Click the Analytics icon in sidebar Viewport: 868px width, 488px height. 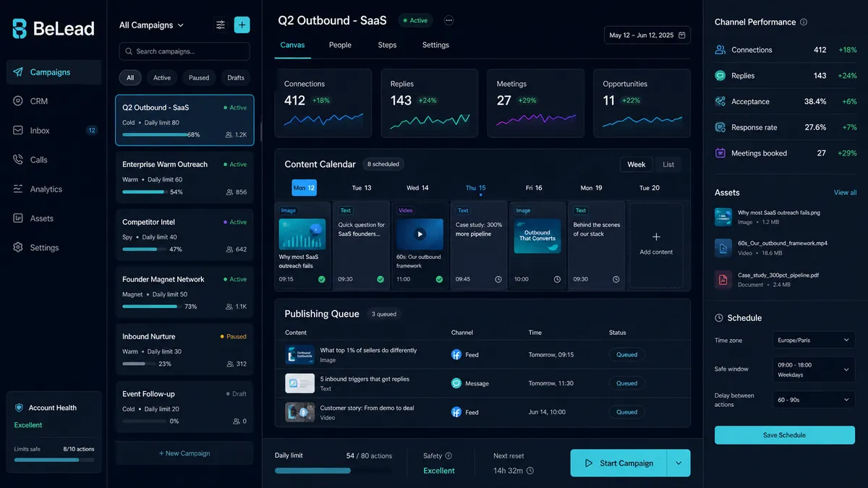tap(18, 189)
